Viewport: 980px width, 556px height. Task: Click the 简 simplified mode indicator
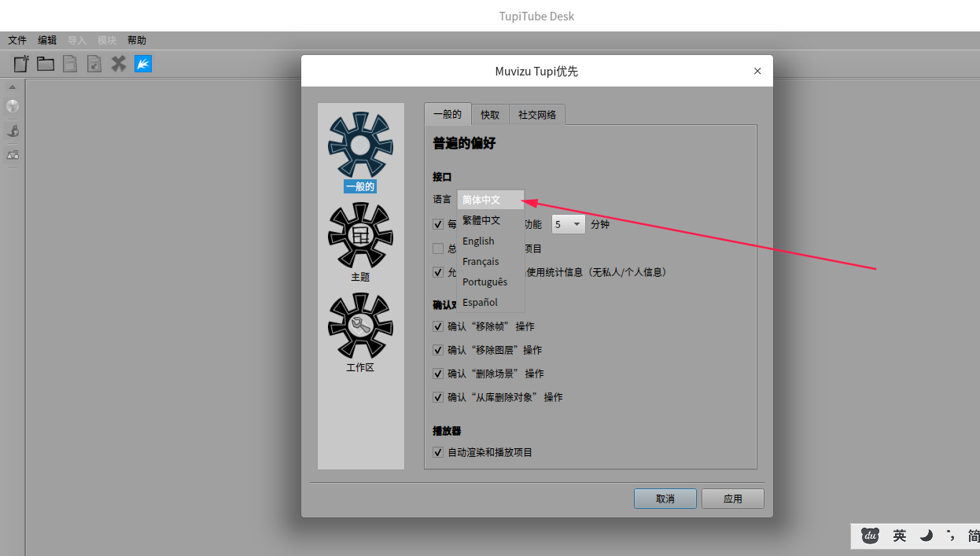coord(974,536)
